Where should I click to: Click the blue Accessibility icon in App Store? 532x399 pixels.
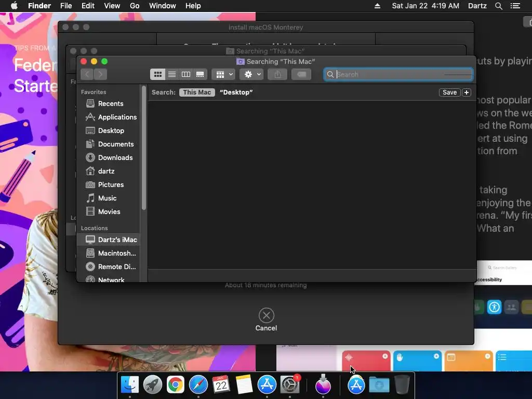pos(494,308)
